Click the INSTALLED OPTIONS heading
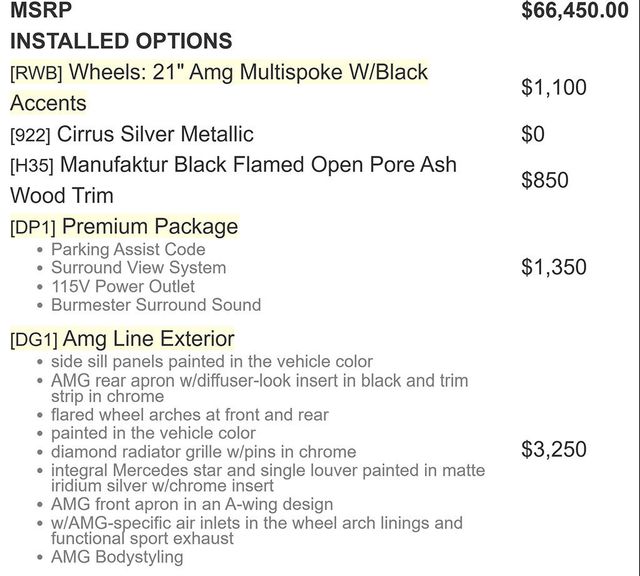This screenshot has width=640, height=576. click(x=121, y=41)
